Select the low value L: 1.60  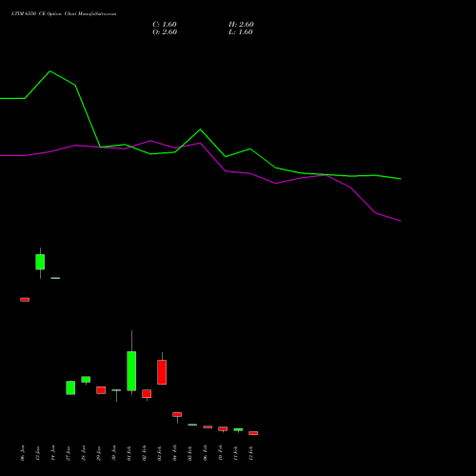coord(241,32)
